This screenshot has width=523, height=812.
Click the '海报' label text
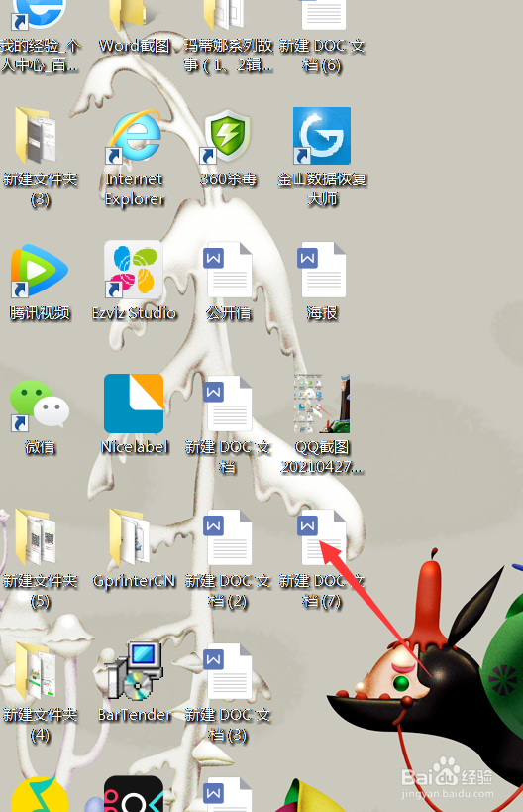point(322,312)
